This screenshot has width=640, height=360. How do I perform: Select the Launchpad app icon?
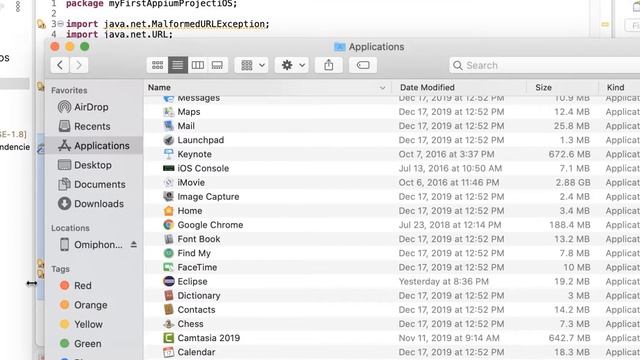tap(169, 140)
